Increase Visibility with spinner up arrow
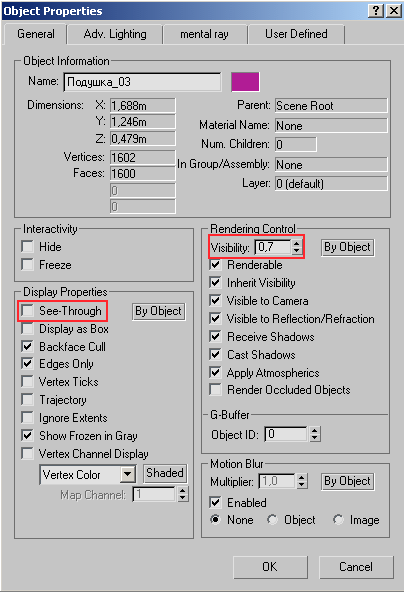 click(x=297, y=244)
